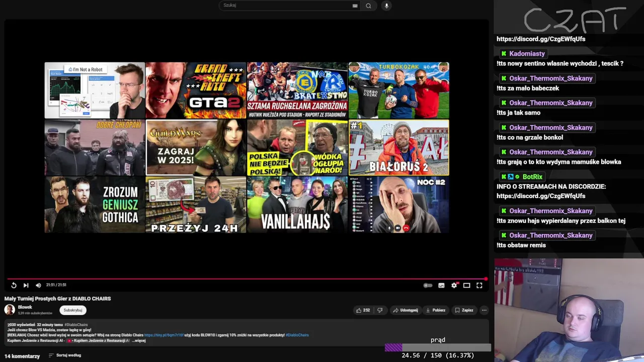
Task: Click Kick badge next to Kadomiasty
Action: pyautogui.click(x=504, y=54)
